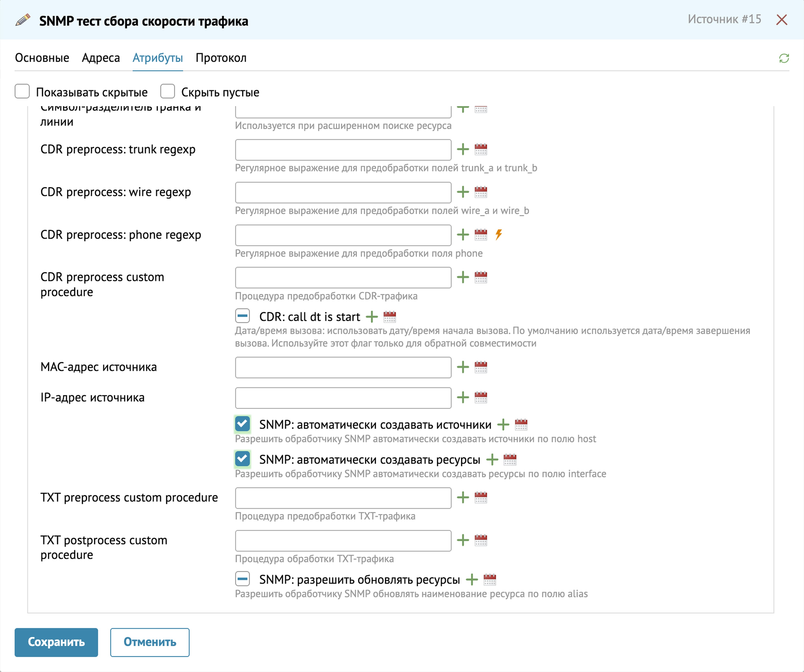Click the pencil edit icon in header
This screenshot has width=804, height=672.
(23, 20)
